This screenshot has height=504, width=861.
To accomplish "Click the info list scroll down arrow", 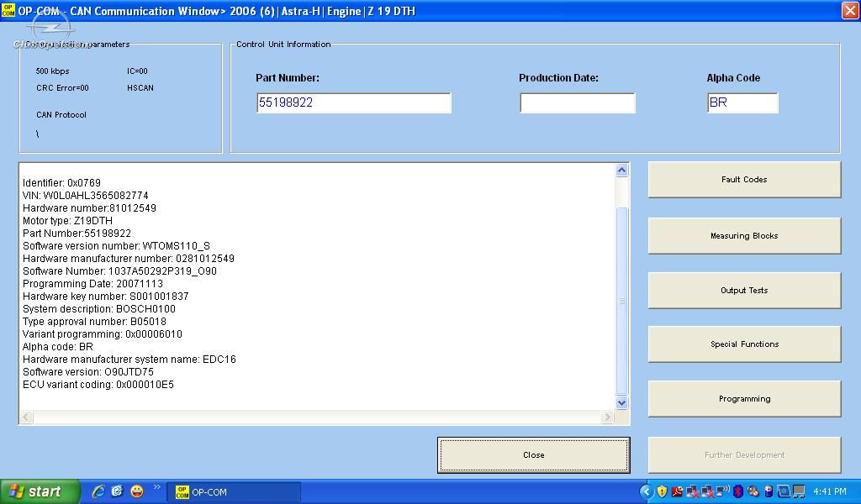I will point(621,402).
